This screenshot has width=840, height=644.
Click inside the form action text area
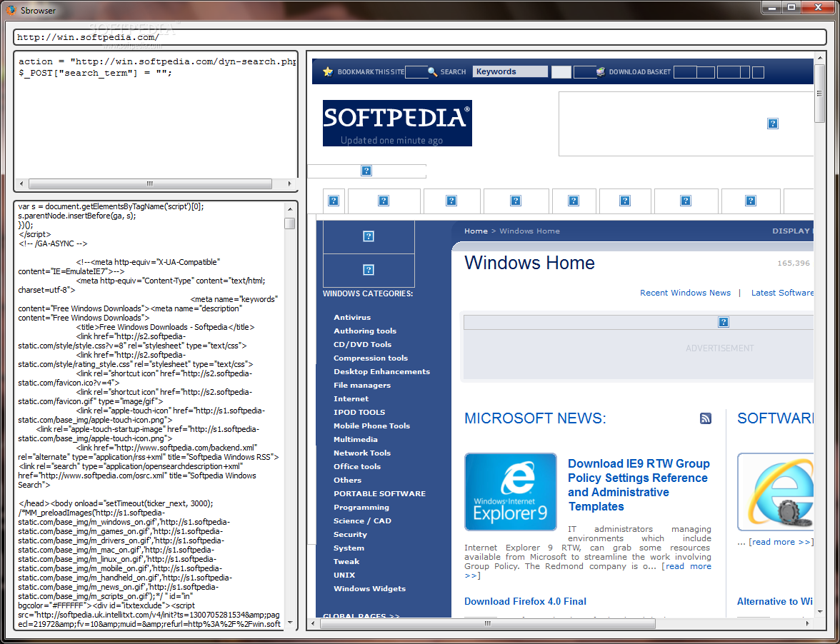pyautogui.click(x=156, y=114)
